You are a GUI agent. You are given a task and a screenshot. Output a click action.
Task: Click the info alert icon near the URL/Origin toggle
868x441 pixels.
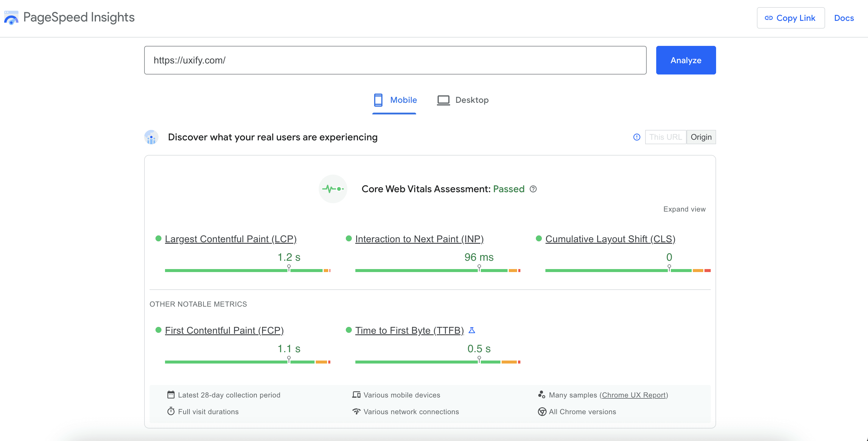[636, 137]
